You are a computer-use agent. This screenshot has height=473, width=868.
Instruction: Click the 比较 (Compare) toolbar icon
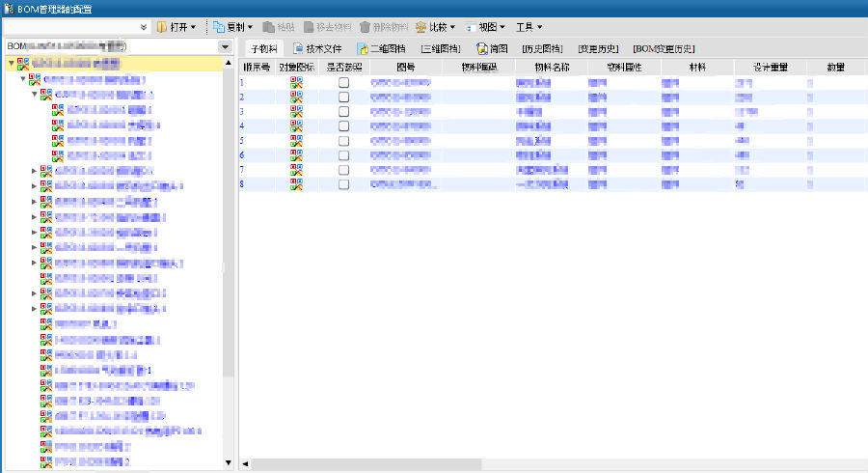420,27
